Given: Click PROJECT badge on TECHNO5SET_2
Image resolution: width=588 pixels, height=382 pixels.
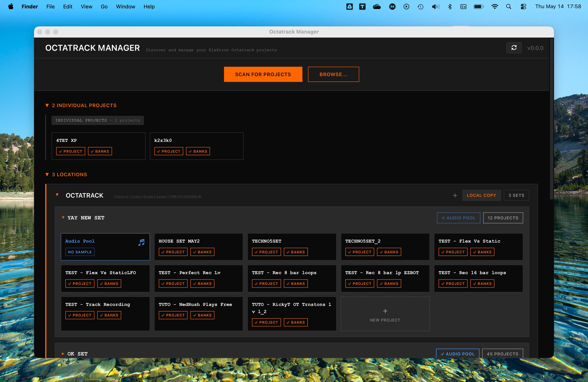Looking at the screenshot, I should [360, 252].
